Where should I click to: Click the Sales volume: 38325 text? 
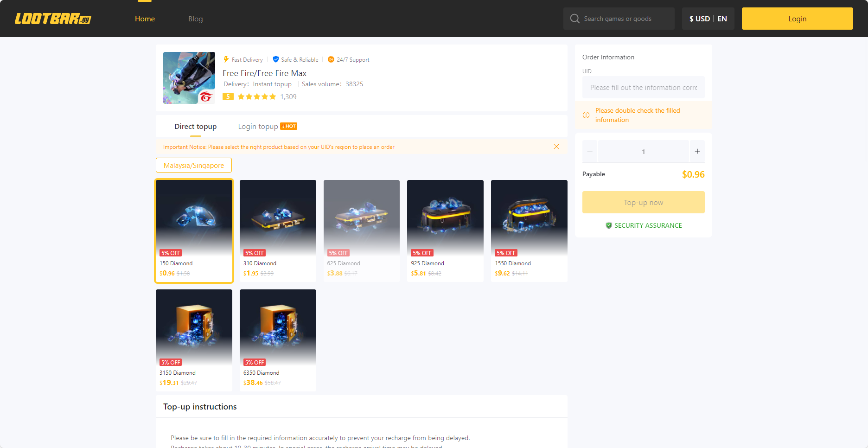point(332,84)
